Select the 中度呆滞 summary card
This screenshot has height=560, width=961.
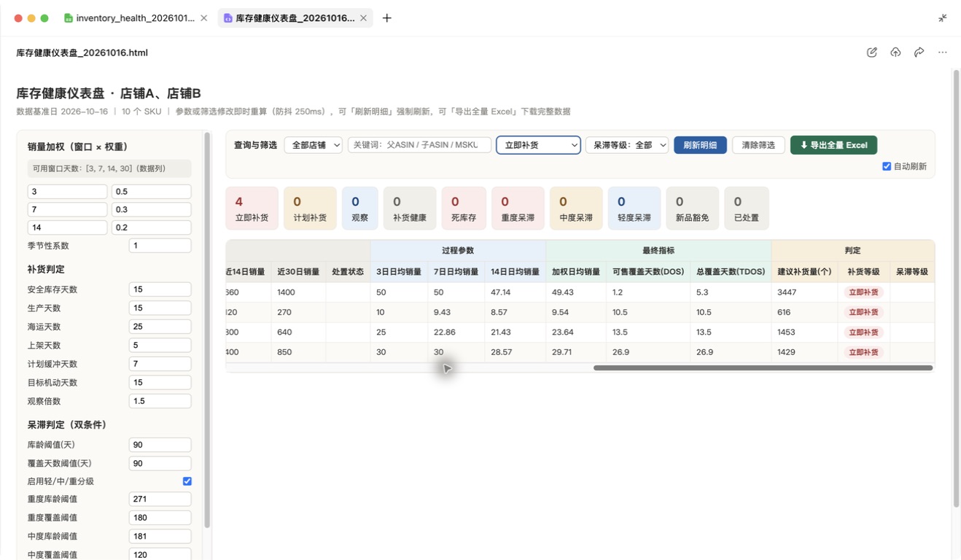click(x=576, y=209)
